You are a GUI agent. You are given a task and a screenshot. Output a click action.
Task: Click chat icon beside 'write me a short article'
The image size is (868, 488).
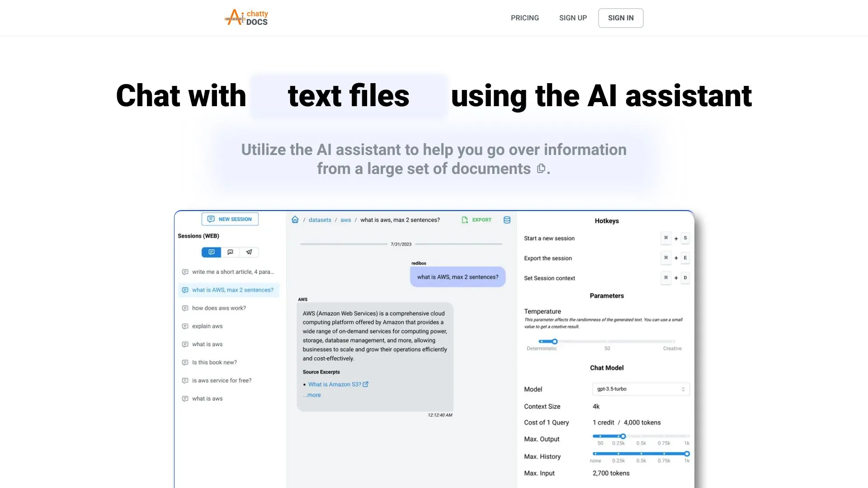(x=185, y=272)
